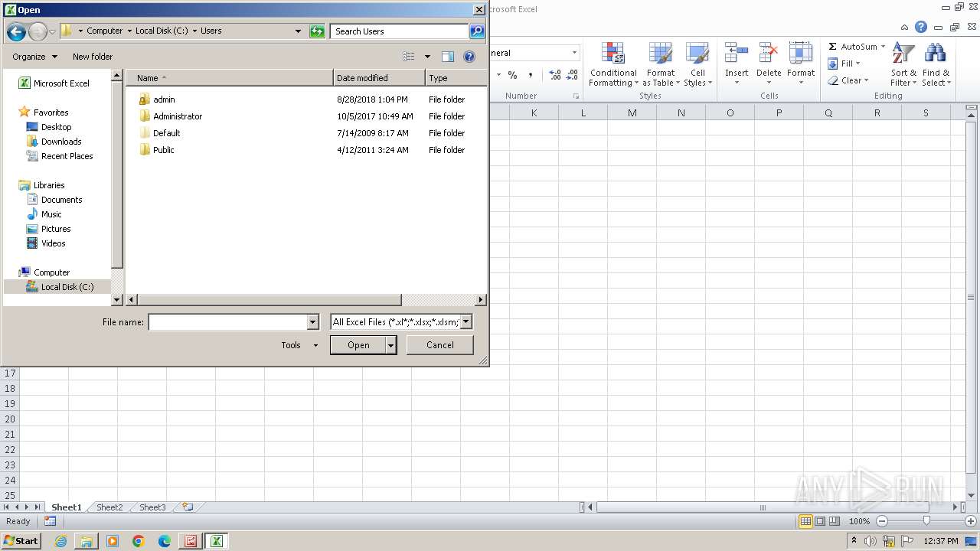The width and height of the screenshot is (980, 551).
Task: Switch to Sheet2 tab
Action: click(109, 507)
